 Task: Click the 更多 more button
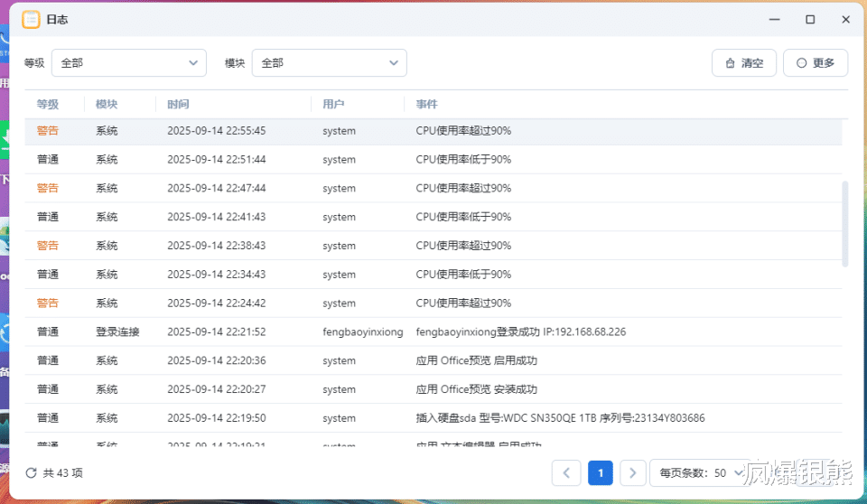click(x=816, y=63)
